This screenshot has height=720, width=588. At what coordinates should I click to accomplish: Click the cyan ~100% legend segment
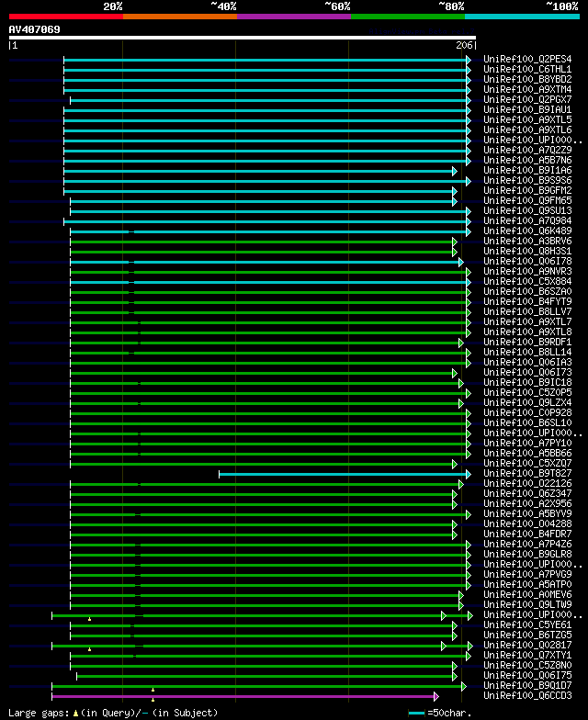point(522,17)
